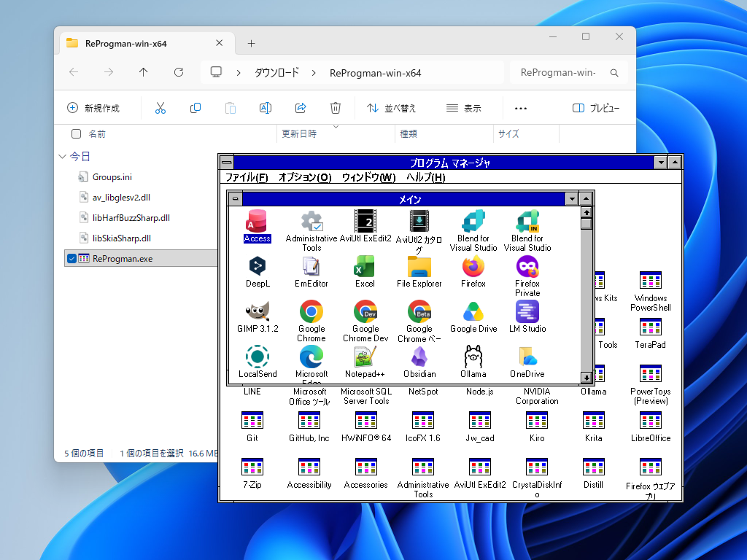Expand the breadcrumb chevron before ダウンロード
The width and height of the screenshot is (747, 560).
pyautogui.click(x=239, y=73)
